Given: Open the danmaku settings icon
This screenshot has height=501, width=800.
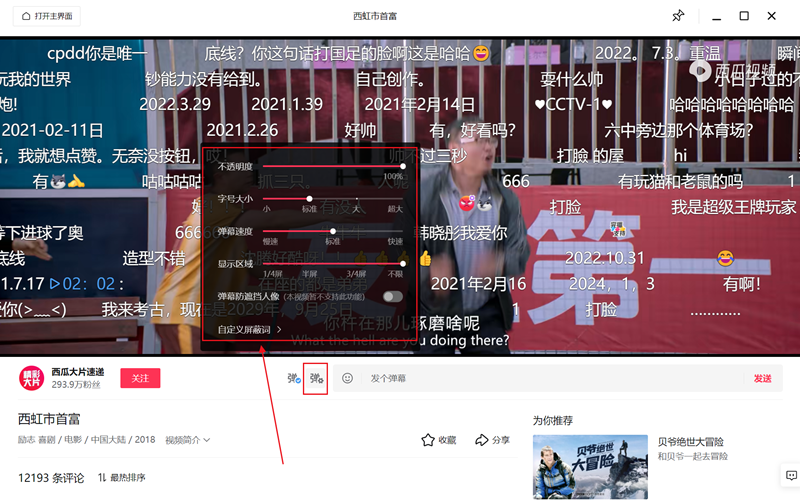Looking at the screenshot, I should point(316,379).
